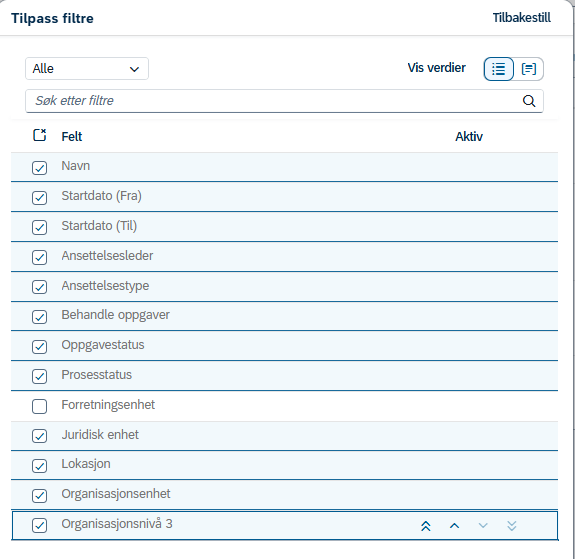Move Organisasjonsnivå 3 down one position
The width and height of the screenshot is (575, 559).
tap(483, 526)
